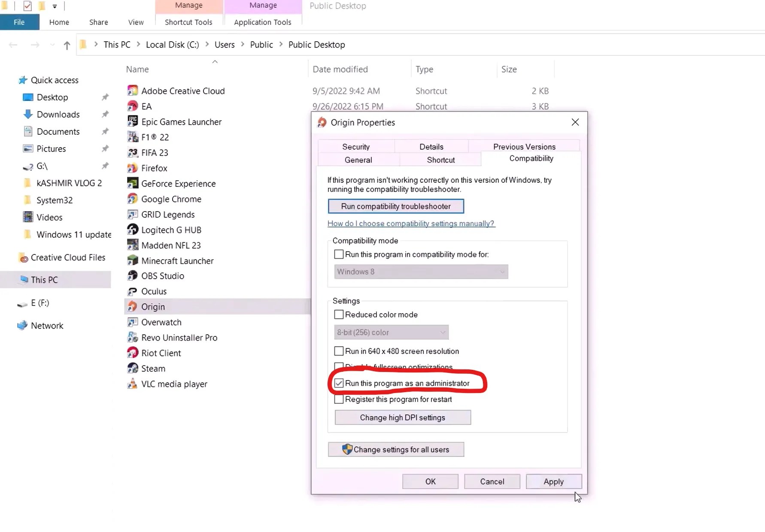Check the Reduced color mode box
Image resolution: width=765 pixels, height=532 pixels.
[339, 314]
